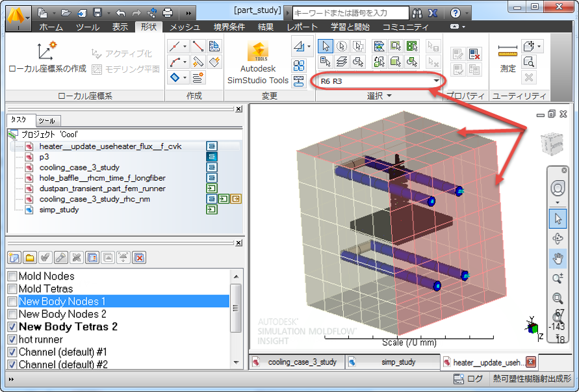
Task: Click the ViewCube in model viewport
Action: click(x=552, y=144)
